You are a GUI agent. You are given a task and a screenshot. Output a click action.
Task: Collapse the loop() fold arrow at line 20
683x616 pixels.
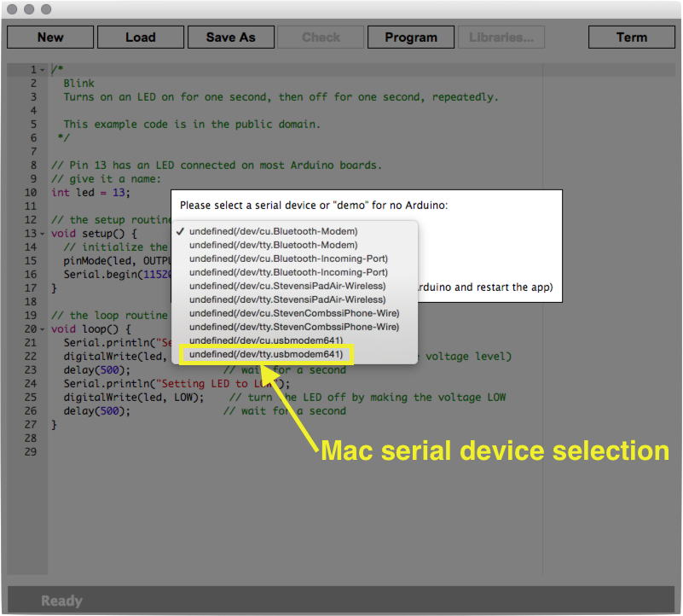(43, 329)
